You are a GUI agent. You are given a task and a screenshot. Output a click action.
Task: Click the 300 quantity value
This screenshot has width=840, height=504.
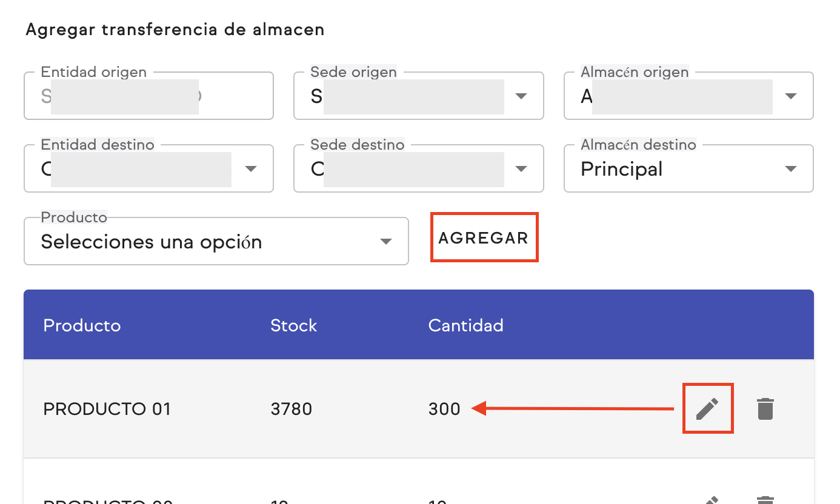pos(444,409)
